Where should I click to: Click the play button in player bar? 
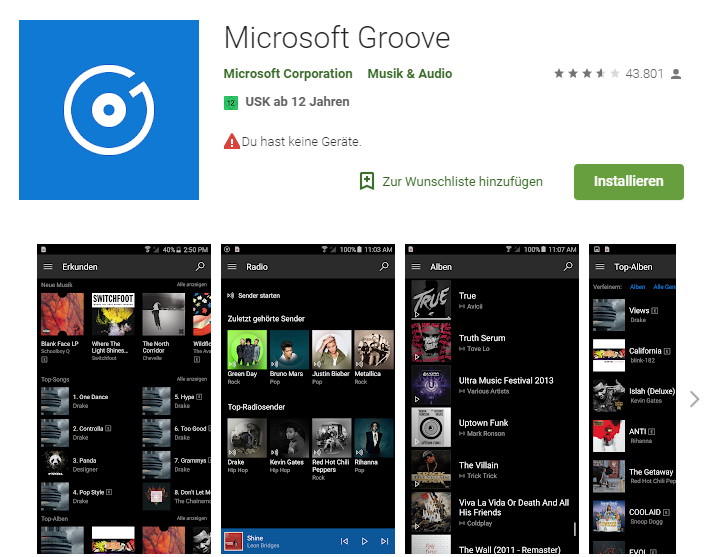pos(365,541)
